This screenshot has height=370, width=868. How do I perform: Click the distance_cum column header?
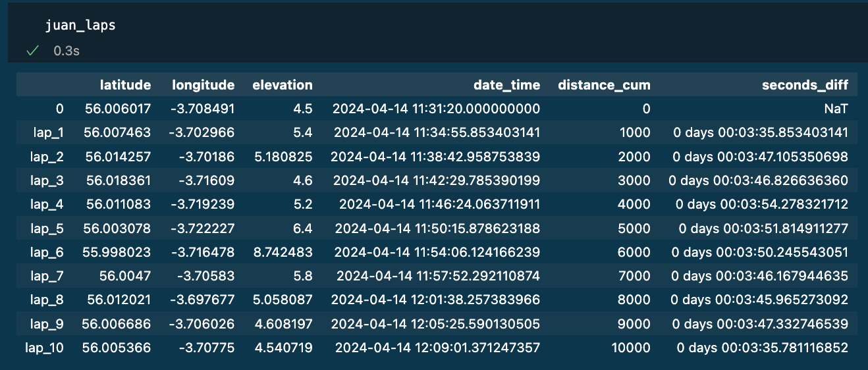pos(604,85)
